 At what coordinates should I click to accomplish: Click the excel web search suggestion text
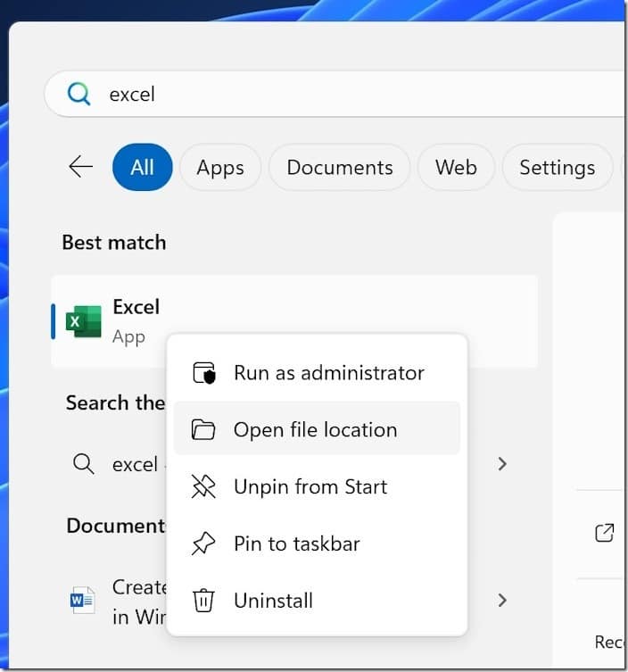point(135,465)
